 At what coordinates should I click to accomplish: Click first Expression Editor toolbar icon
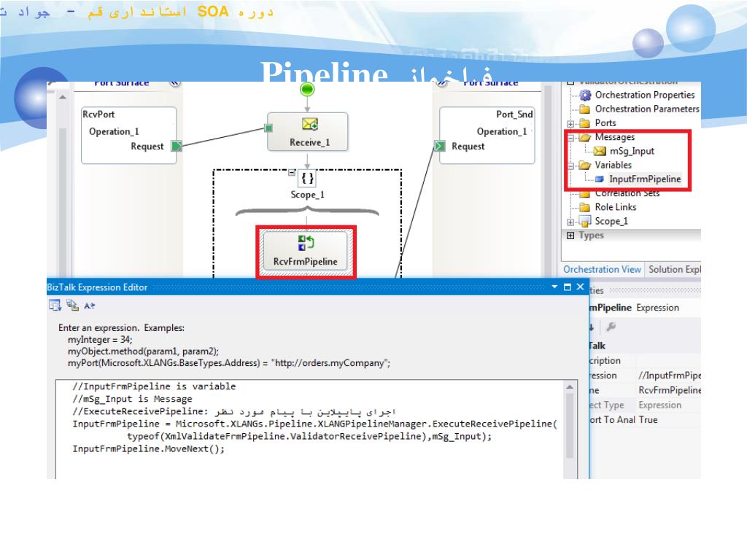pos(55,306)
